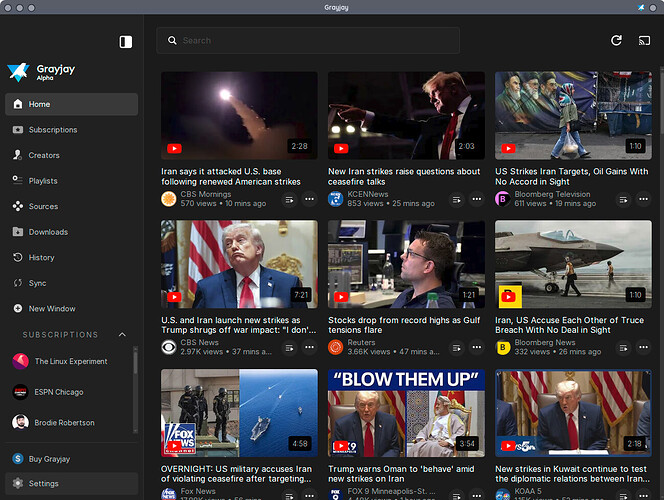Open Brodie Robertson subscription
Viewport: 664px width, 500px height.
coord(70,423)
